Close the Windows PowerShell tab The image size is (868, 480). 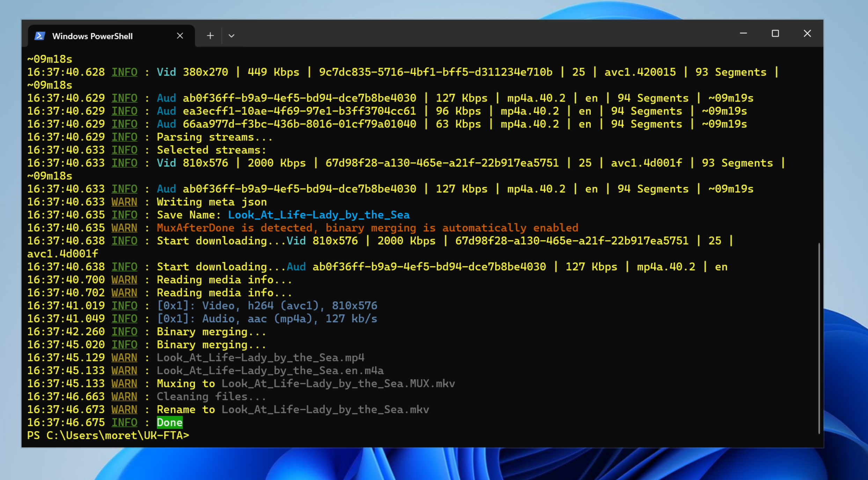point(180,36)
